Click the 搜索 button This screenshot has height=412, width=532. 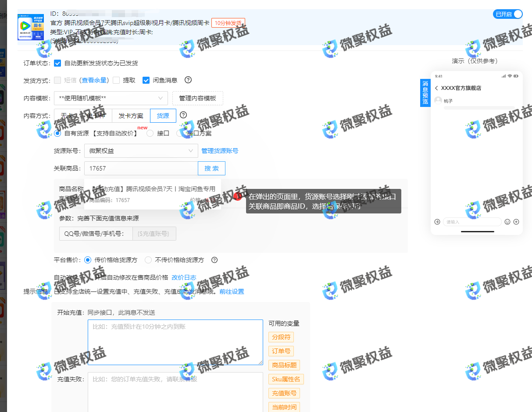pos(211,168)
